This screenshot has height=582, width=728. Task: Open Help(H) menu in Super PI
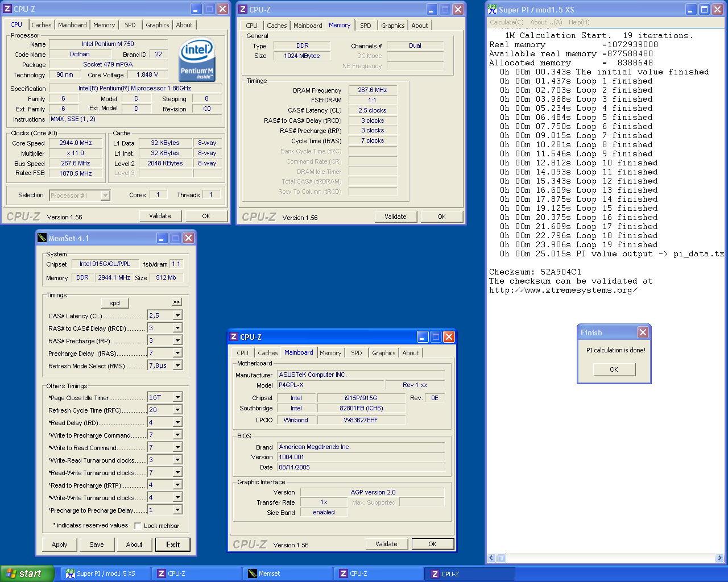[x=579, y=22]
